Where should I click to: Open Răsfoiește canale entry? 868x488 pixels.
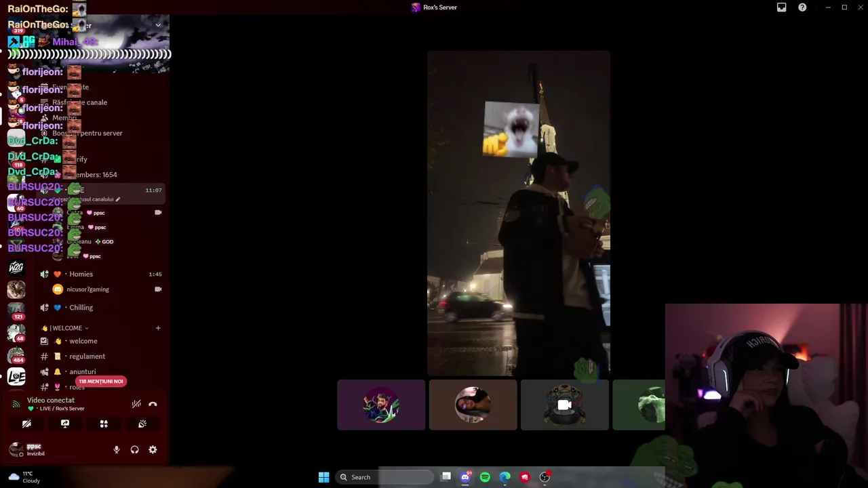(79, 102)
